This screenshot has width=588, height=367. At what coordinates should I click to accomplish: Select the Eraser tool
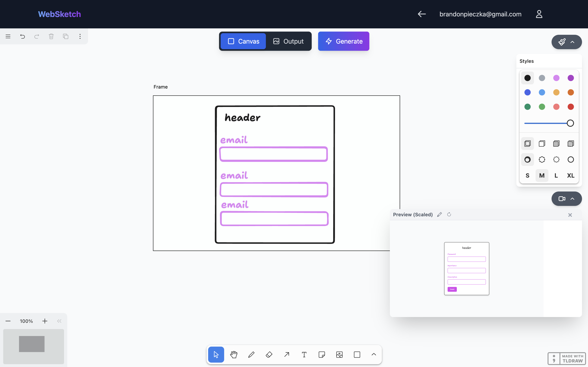[x=269, y=355]
